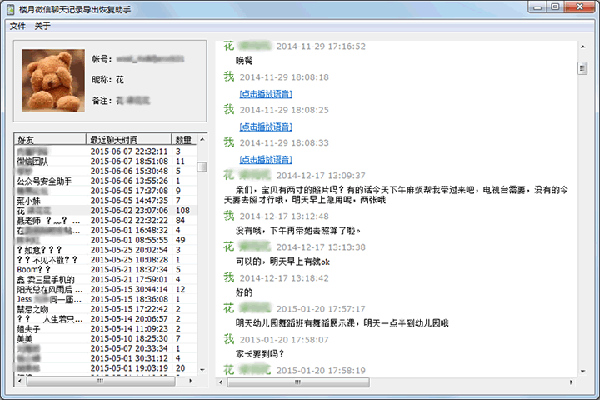The width and height of the screenshot is (600, 400).
Task: Click the voice link under the 18:08:10 message
Action: [x=265, y=93]
